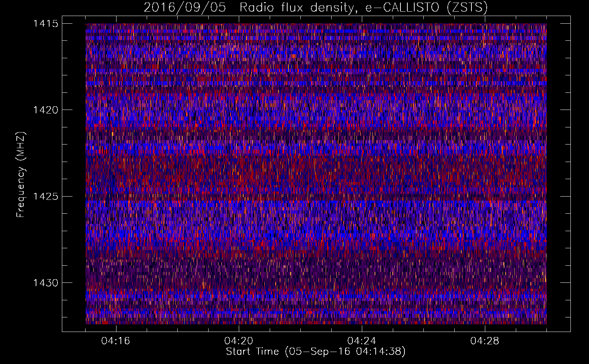
Task: Click the 1415 frequency tick label
Action: click(x=46, y=24)
